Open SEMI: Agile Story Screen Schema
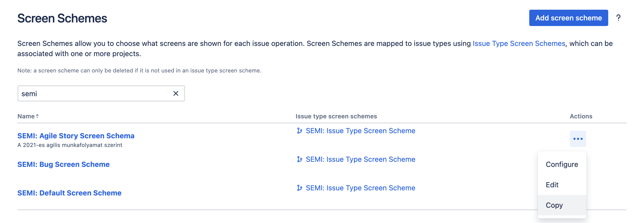This screenshot has height=223, width=644. 76,136
